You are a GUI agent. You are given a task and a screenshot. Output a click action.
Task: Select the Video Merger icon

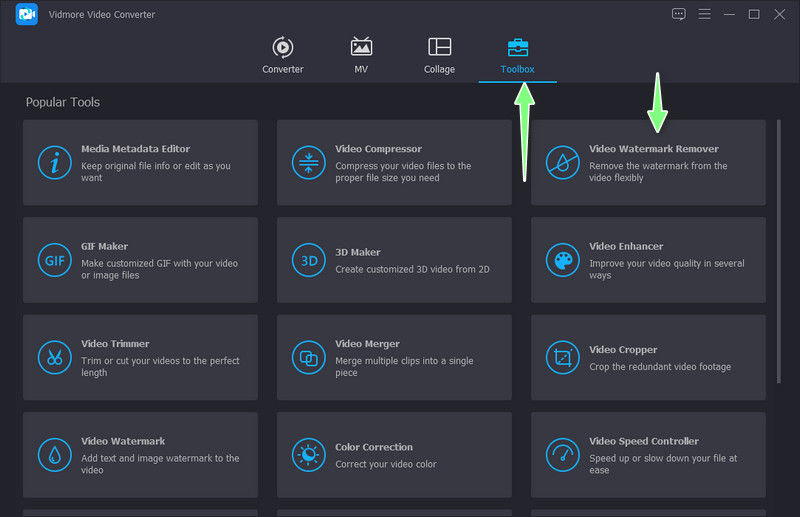tap(309, 357)
